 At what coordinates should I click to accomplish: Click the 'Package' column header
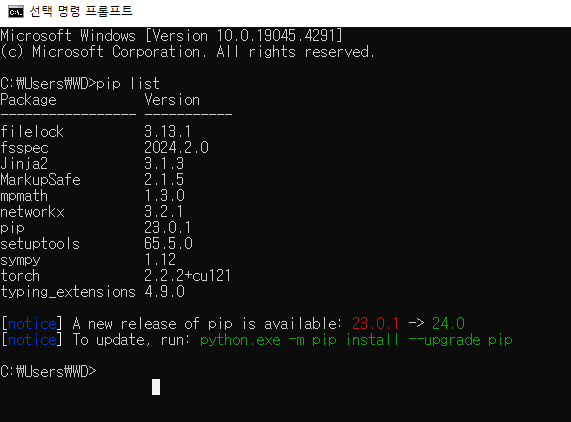(x=28, y=100)
